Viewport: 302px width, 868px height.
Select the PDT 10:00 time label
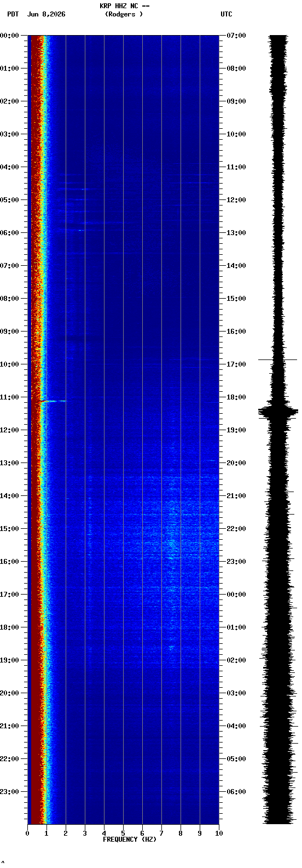point(9,364)
